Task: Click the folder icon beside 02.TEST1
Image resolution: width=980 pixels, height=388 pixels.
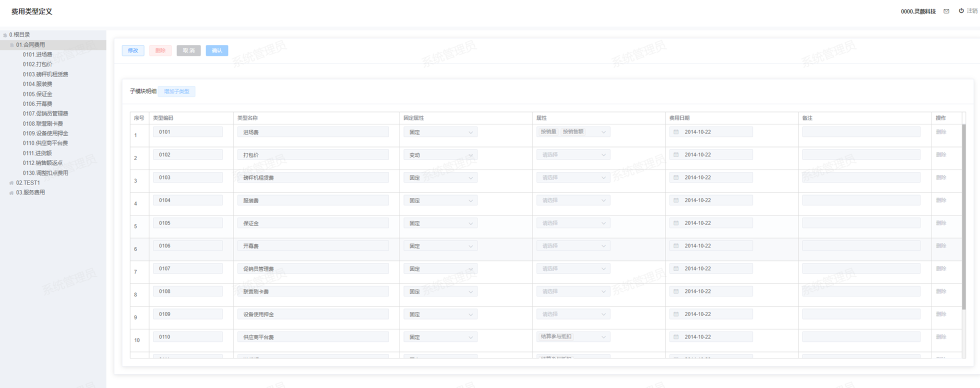Action: pyautogui.click(x=11, y=183)
